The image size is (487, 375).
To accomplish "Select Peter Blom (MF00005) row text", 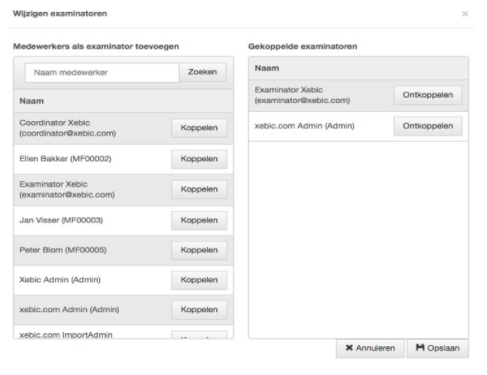I will point(63,250).
